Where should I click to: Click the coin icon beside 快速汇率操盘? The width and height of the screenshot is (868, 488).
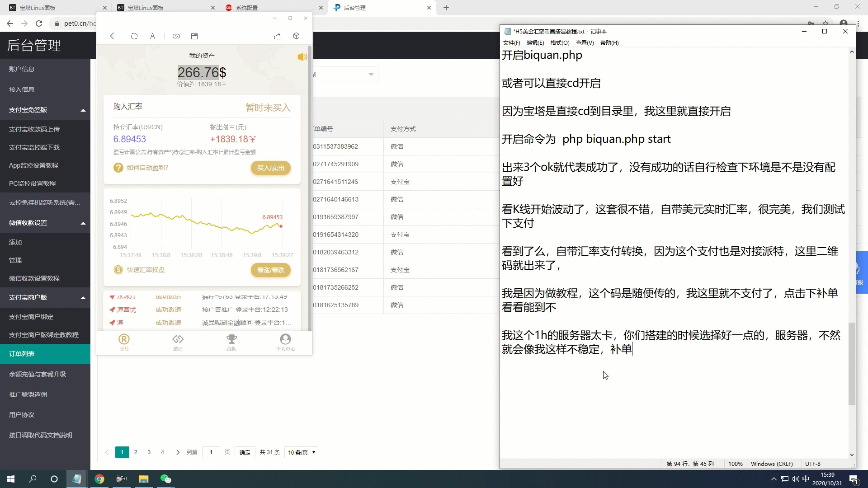tap(118, 270)
